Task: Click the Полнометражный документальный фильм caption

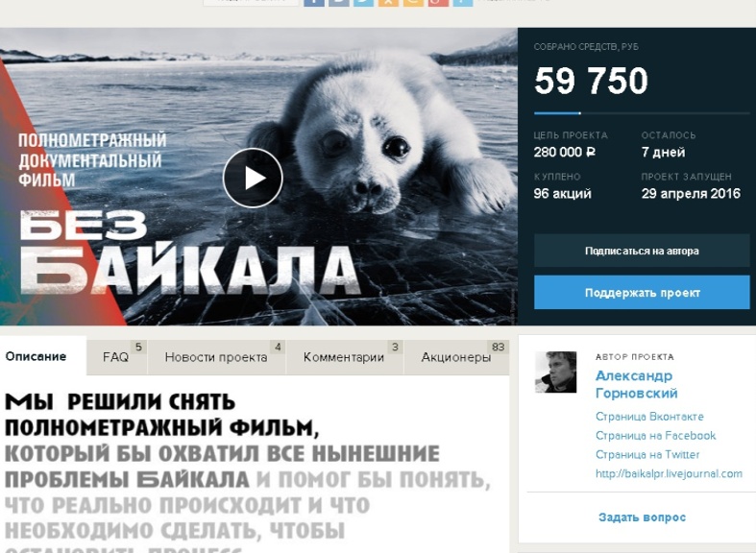Action: 92,160
